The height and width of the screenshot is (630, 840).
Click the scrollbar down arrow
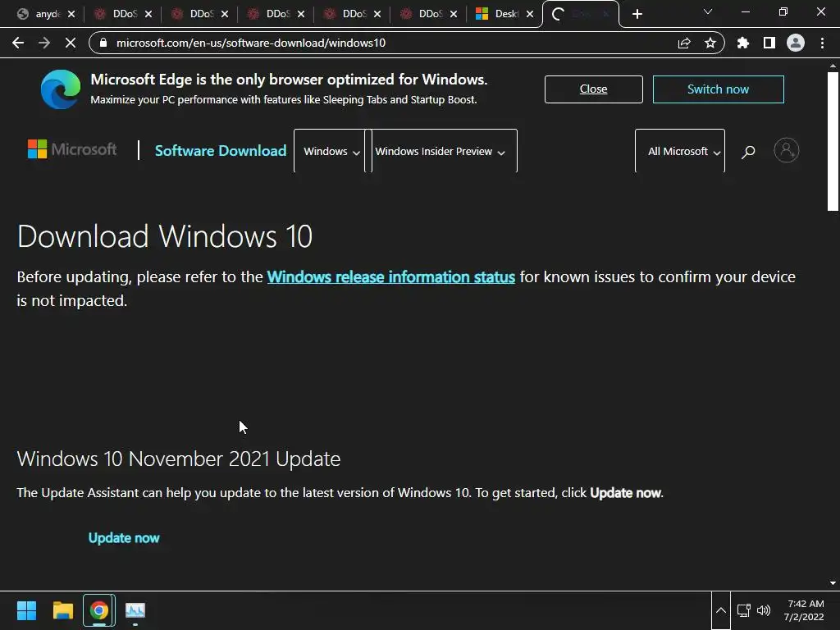833,583
